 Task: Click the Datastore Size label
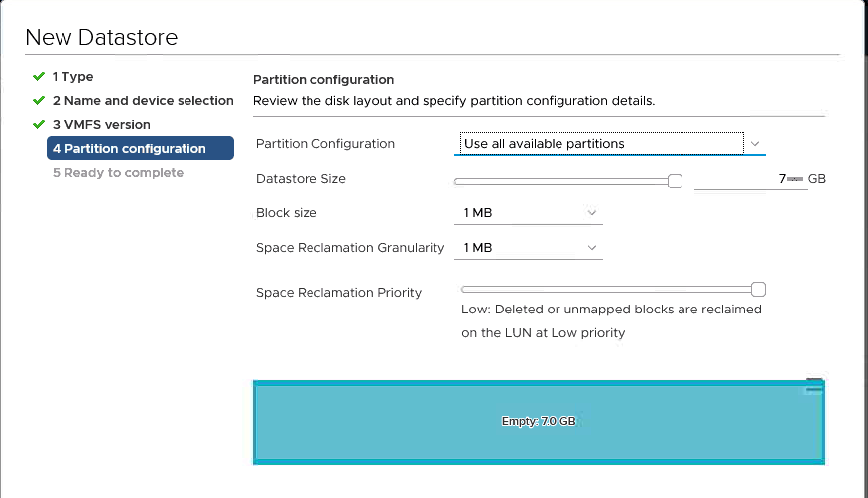point(301,179)
